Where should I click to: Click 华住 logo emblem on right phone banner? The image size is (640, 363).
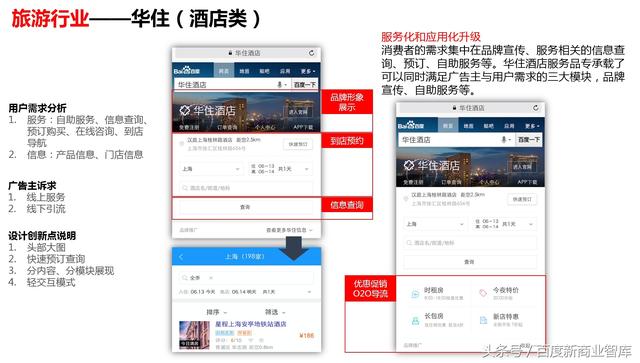[x=409, y=165]
